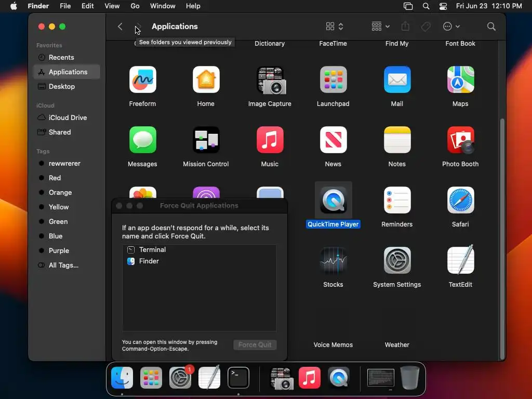Open Trash in the Dock
Screen dimensions: 532x399
(409, 377)
